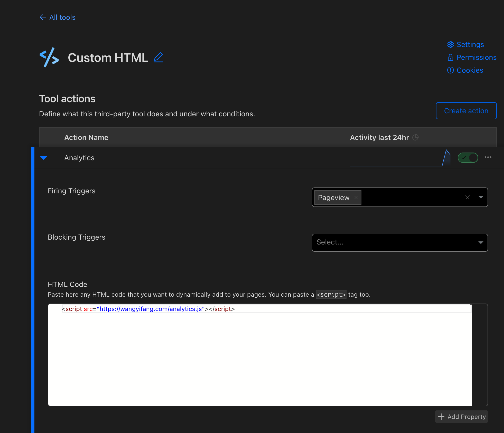
Task: Disable the Analytics action toggle
Action: click(x=468, y=158)
